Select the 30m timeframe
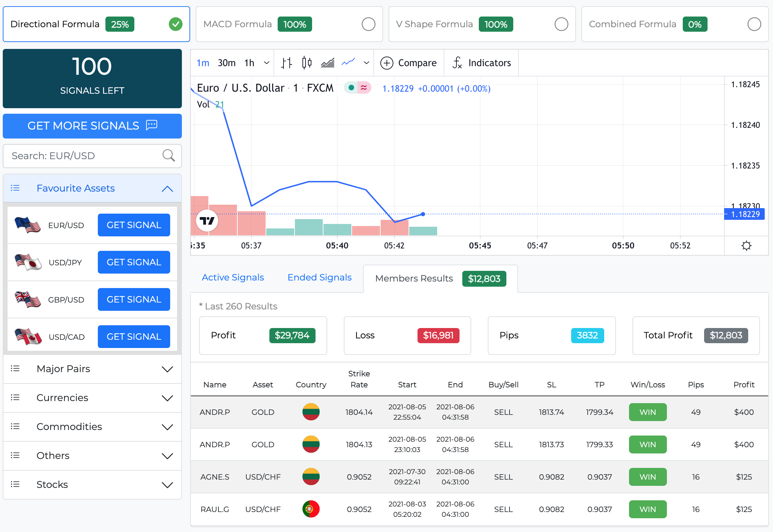Screen dimensions: 773x532 [x=227, y=63]
